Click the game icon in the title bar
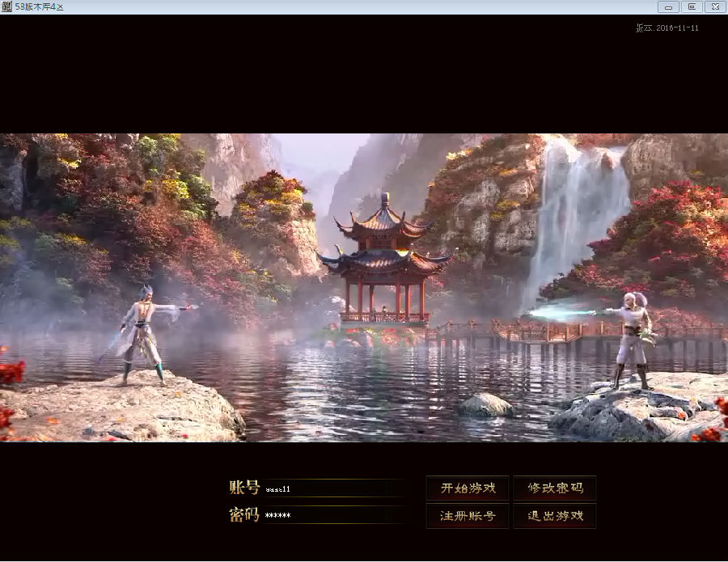 click(6, 7)
